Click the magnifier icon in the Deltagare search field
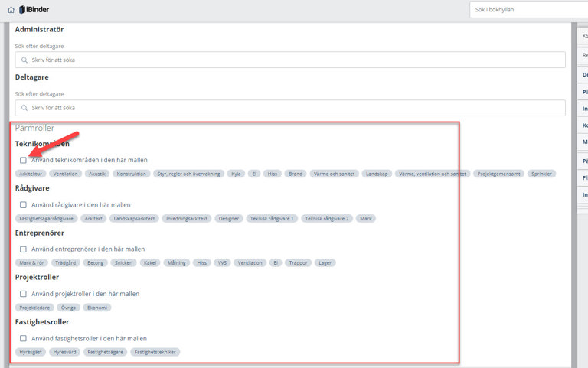 click(x=24, y=108)
